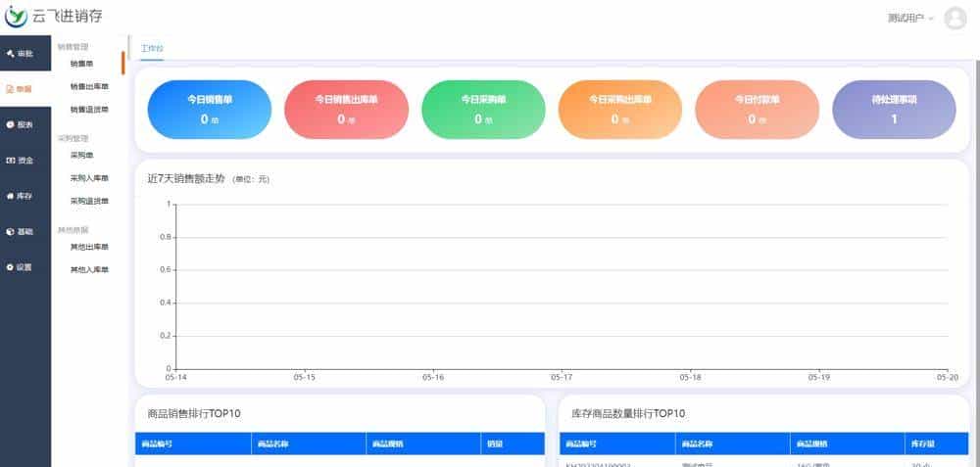Click 商品名称 header in 商品销售排行 table
Image resolution: width=980 pixels, height=467 pixels.
point(309,444)
